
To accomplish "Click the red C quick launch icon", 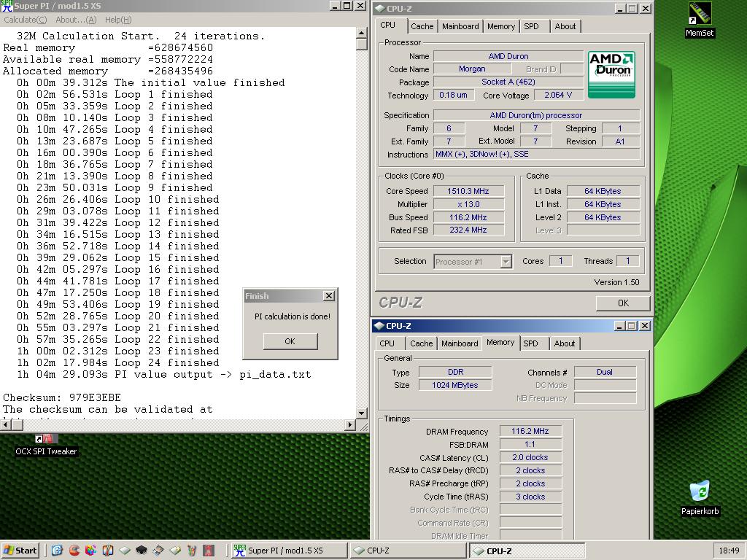I will point(74,551).
